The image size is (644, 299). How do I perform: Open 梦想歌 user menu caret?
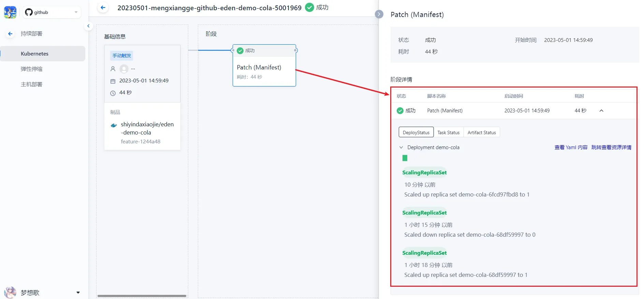[x=78, y=293]
